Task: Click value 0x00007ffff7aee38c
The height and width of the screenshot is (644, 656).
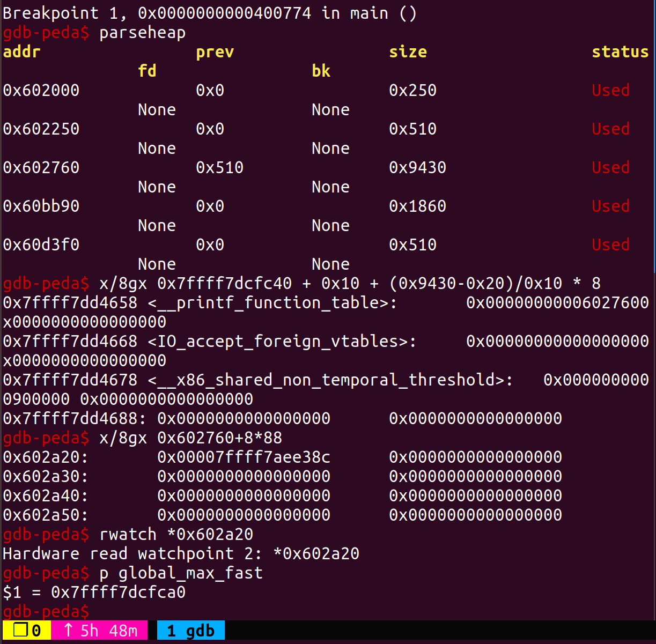Action: tap(244, 457)
